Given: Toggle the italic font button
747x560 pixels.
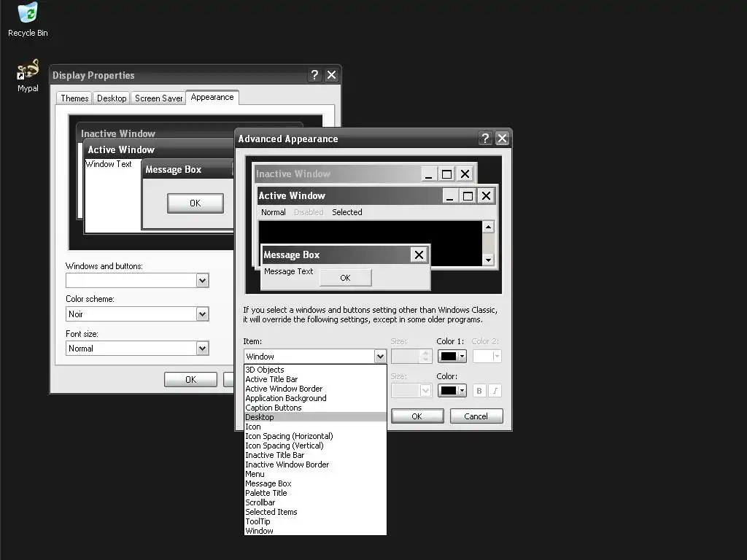Looking at the screenshot, I should click(x=495, y=391).
